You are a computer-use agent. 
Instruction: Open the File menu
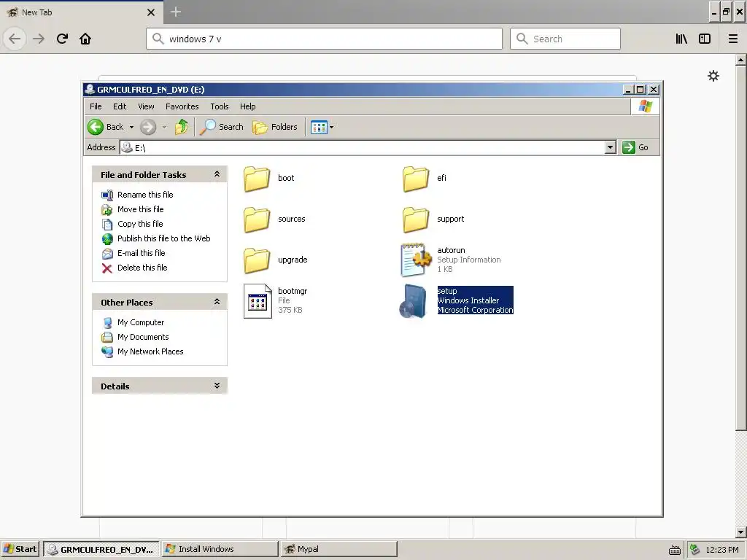click(x=96, y=106)
